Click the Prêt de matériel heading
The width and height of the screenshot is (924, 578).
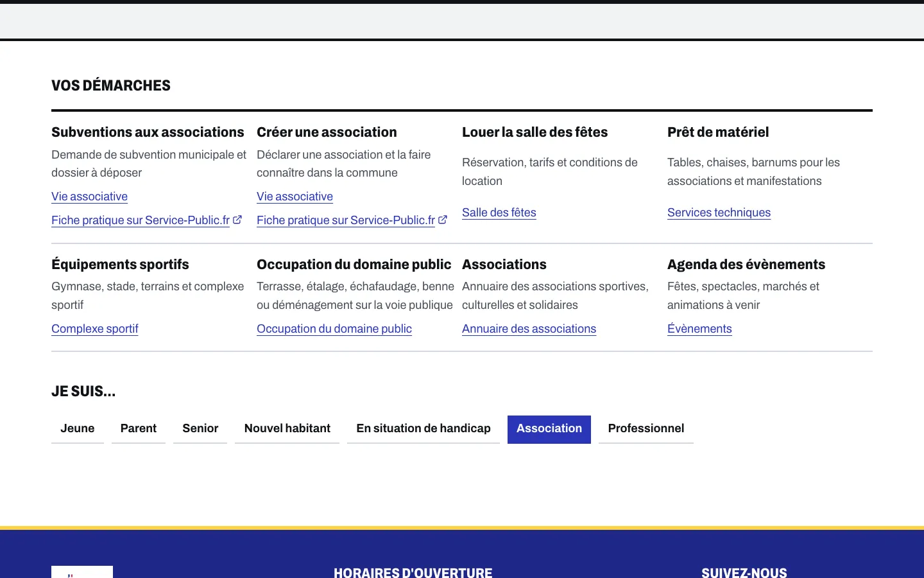(718, 132)
